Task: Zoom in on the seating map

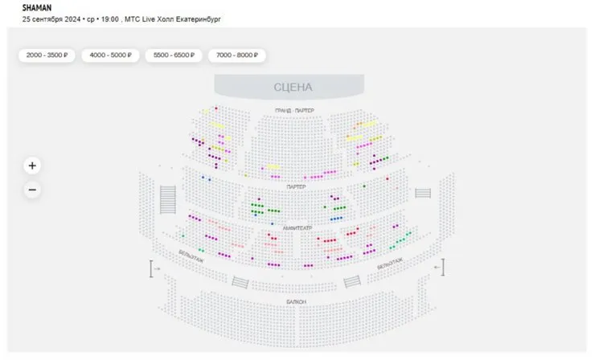Action: [32, 166]
